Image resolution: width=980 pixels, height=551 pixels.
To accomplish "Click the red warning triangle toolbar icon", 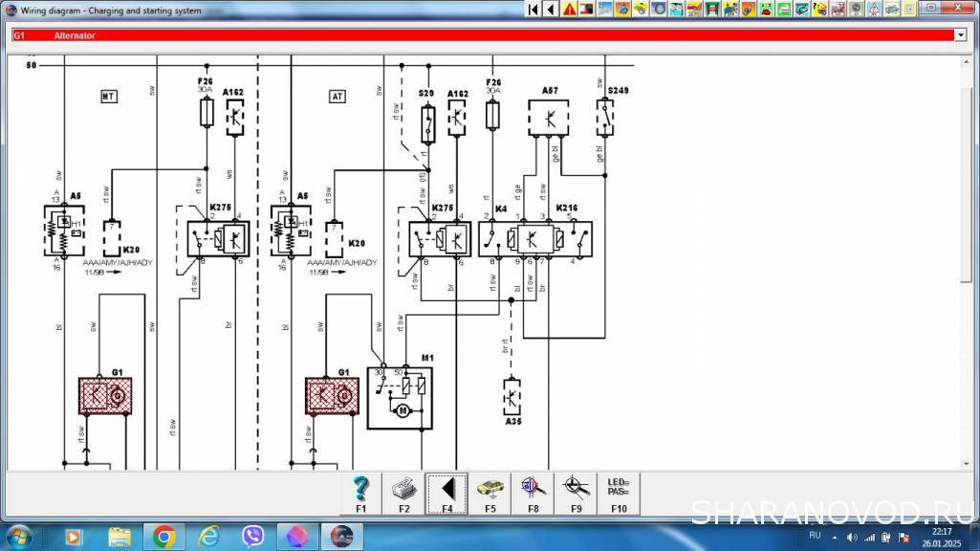I will click(x=569, y=9).
